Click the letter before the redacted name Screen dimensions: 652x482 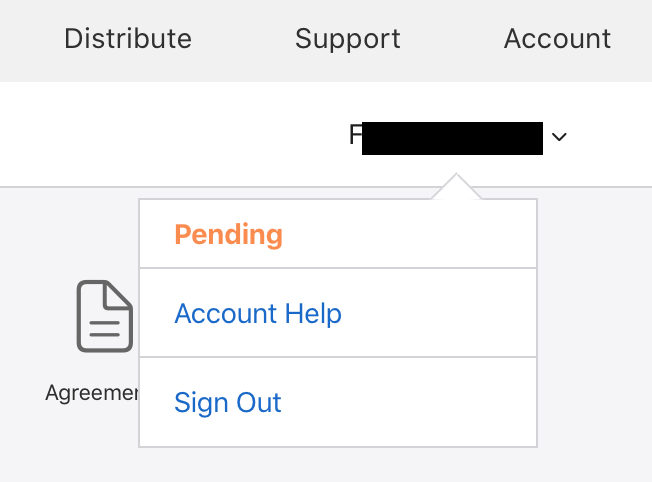pos(355,135)
